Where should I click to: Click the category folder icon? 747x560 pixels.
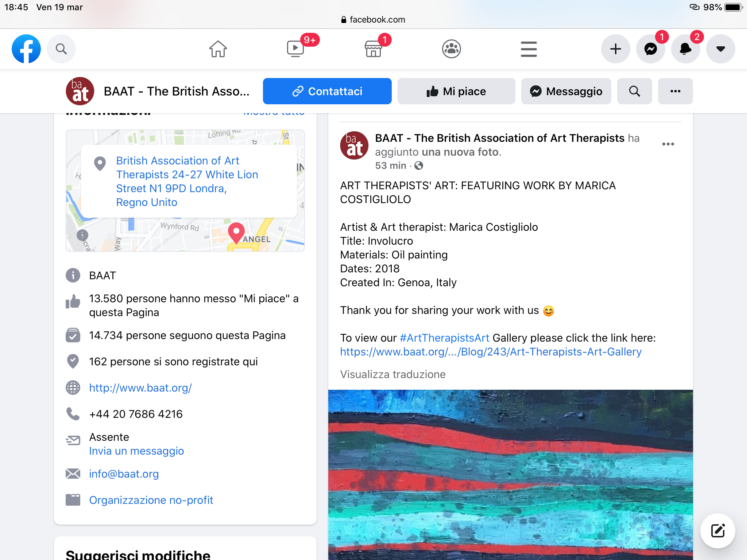[73, 500]
